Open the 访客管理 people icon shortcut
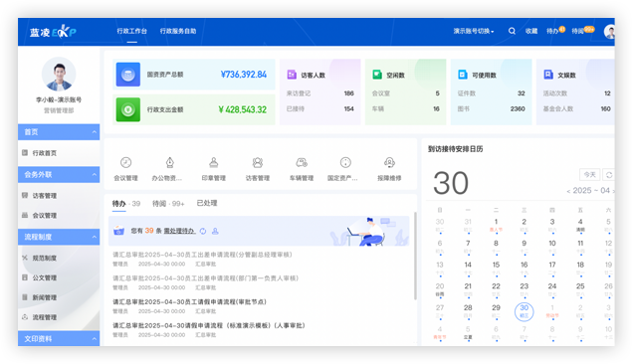632x364 pixels. [x=258, y=163]
